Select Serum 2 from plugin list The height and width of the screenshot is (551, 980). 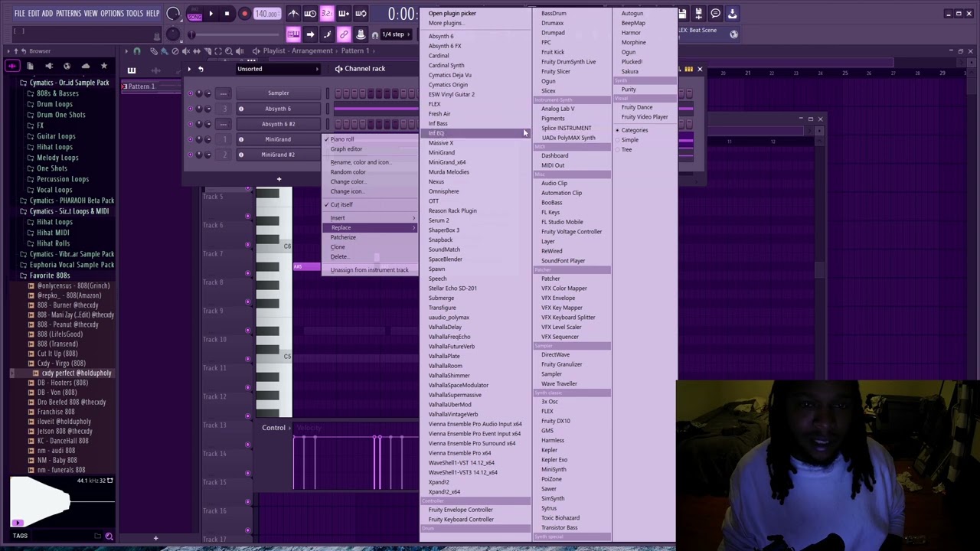pyautogui.click(x=439, y=220)
